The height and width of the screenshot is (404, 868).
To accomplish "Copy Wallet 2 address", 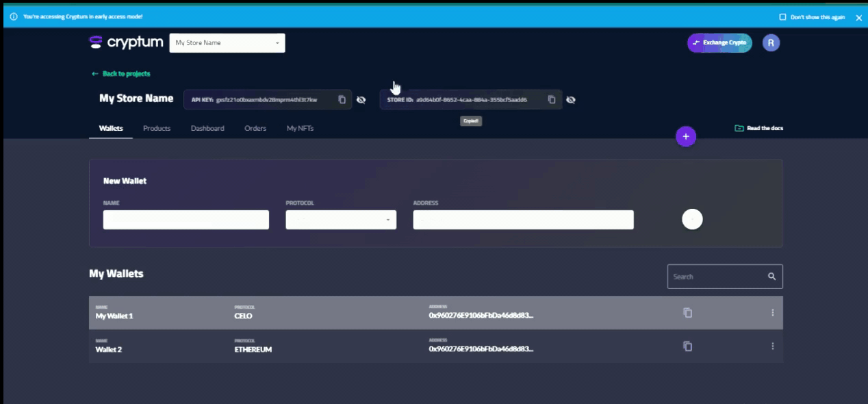I will click(x=688, y=346).
